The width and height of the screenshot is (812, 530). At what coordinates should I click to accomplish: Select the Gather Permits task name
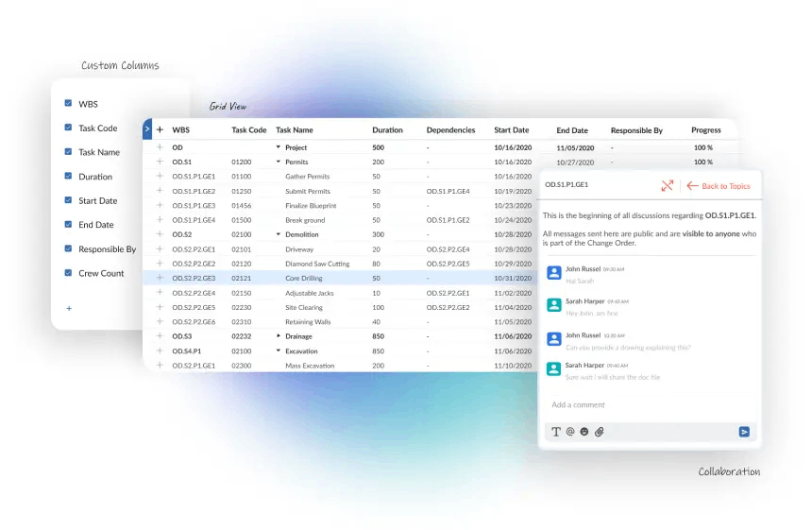click(x=308, y=176)
